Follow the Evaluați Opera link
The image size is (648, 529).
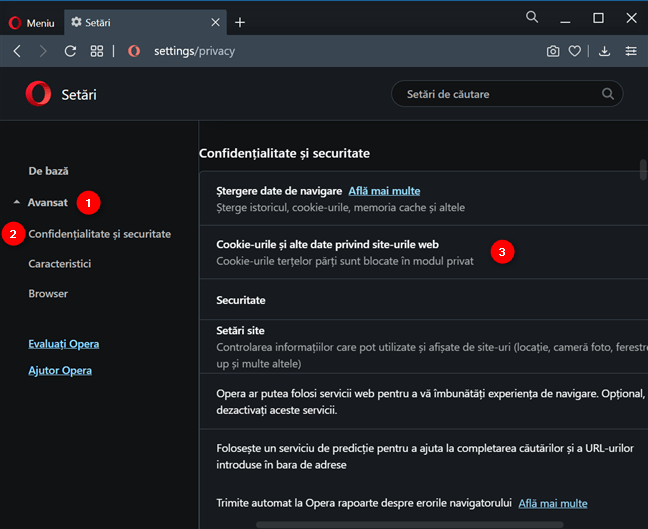click(64, 344)
